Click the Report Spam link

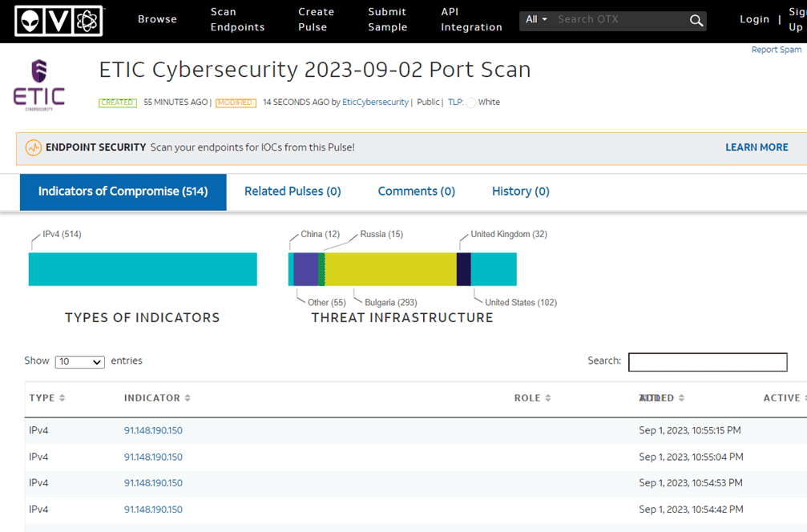click(776, 50)
